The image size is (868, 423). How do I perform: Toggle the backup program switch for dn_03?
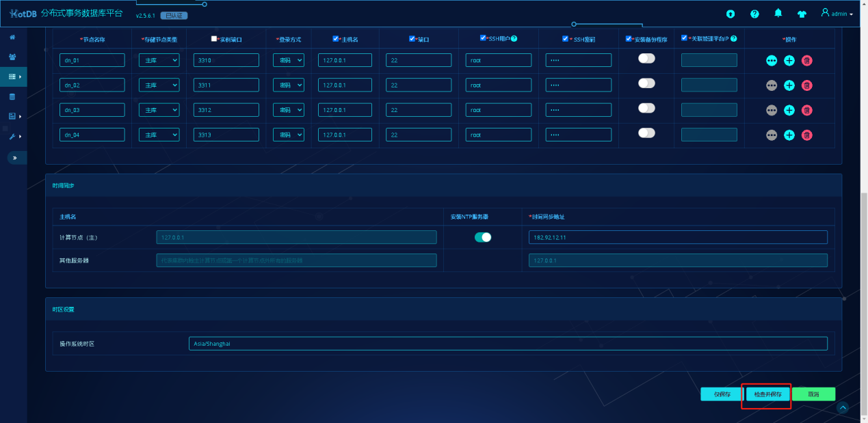(646, 108)
